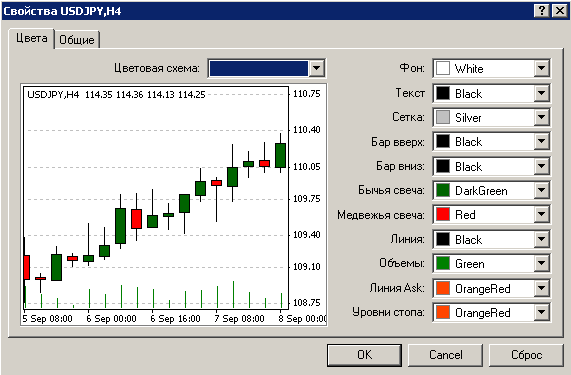The image size is (571, 375).
Task: Click the Silver swatch for Сетка
Action: [443, 117]
